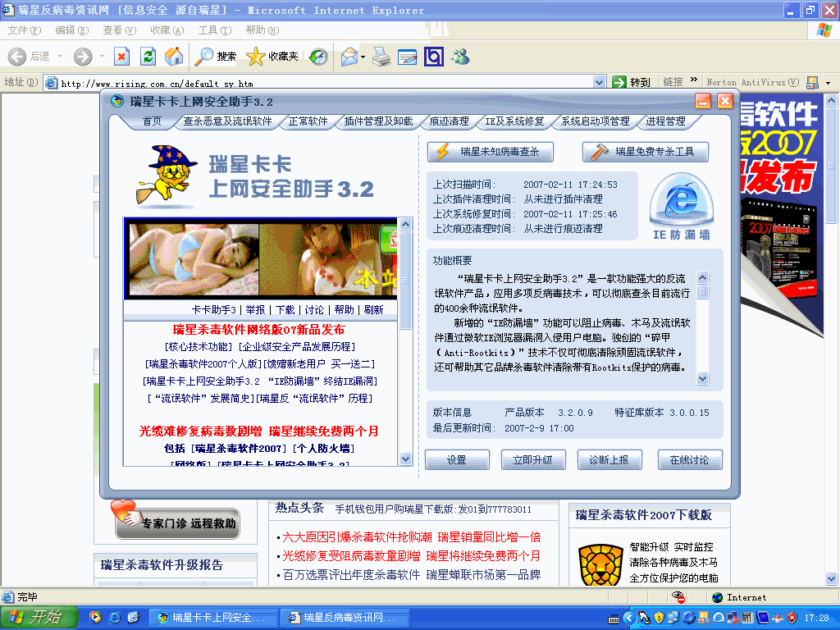Viewport: 840px width, 630px height.
Task: Click the 诊断上报 button
Action: pyautogui.click(x=609, y=460)
